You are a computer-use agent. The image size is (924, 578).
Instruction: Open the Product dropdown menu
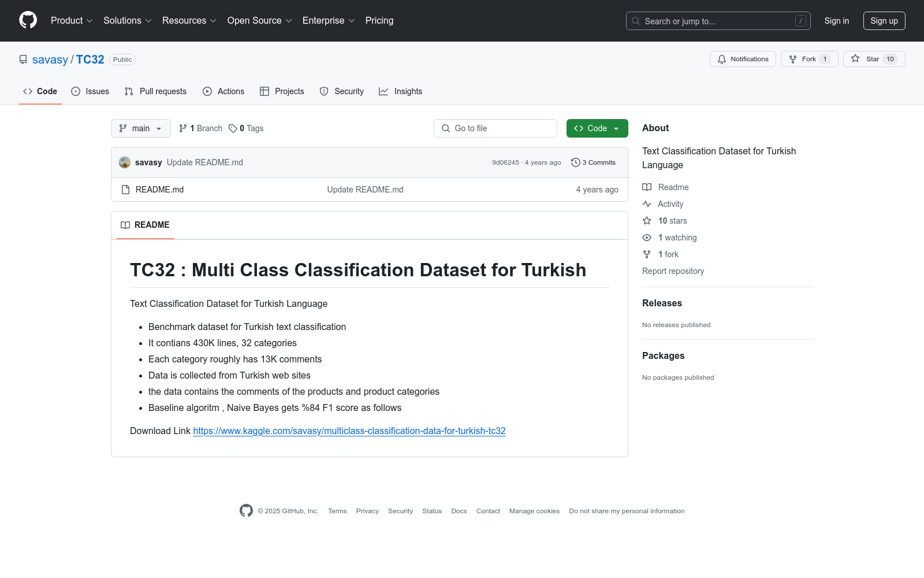(x=72, y=20)
